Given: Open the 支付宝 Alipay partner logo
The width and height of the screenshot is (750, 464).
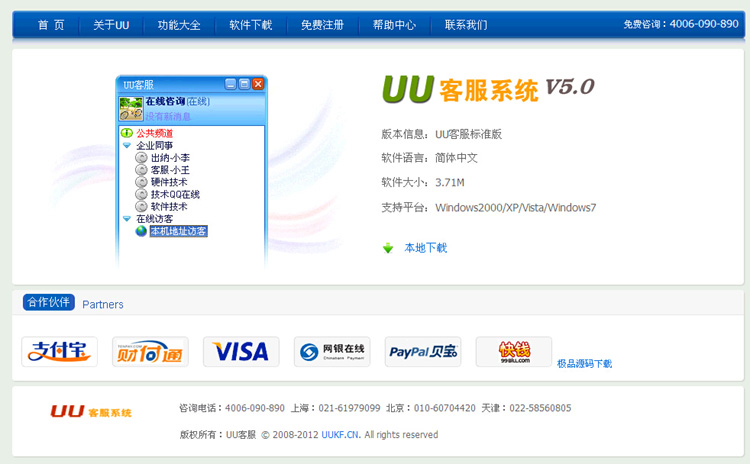Looking at the screenshot, I should pos(59,352).
